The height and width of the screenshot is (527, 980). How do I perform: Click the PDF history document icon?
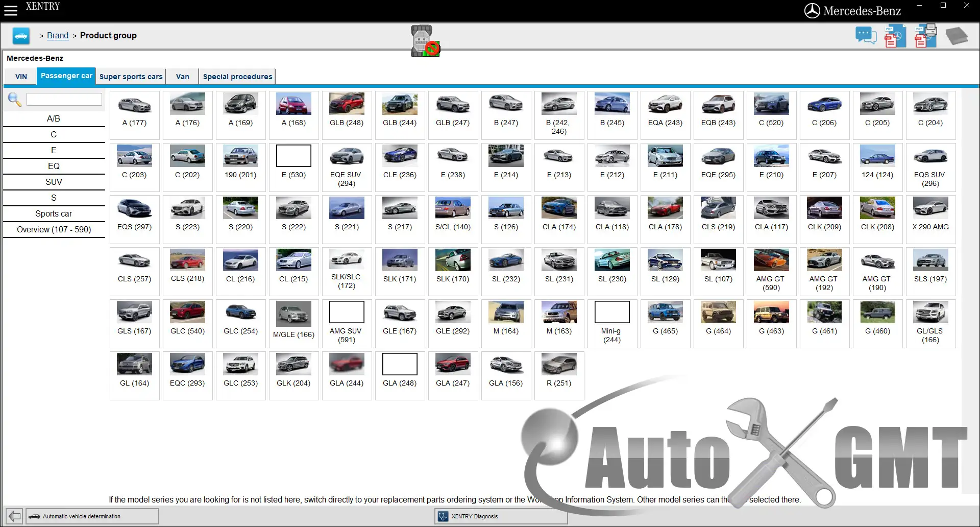895,36
